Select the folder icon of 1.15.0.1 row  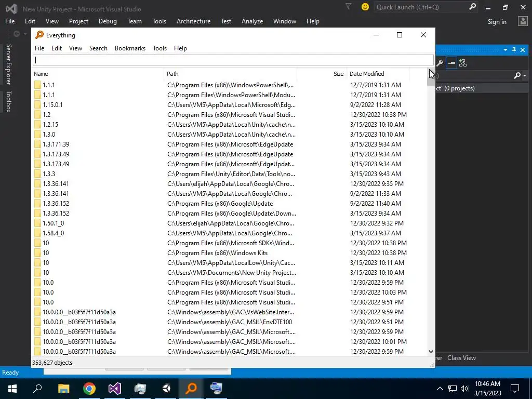[x=37, y=105]
